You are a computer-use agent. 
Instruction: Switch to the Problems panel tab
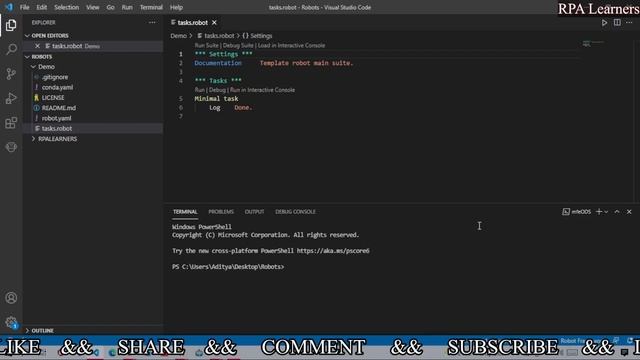click(x=221, y=211)
